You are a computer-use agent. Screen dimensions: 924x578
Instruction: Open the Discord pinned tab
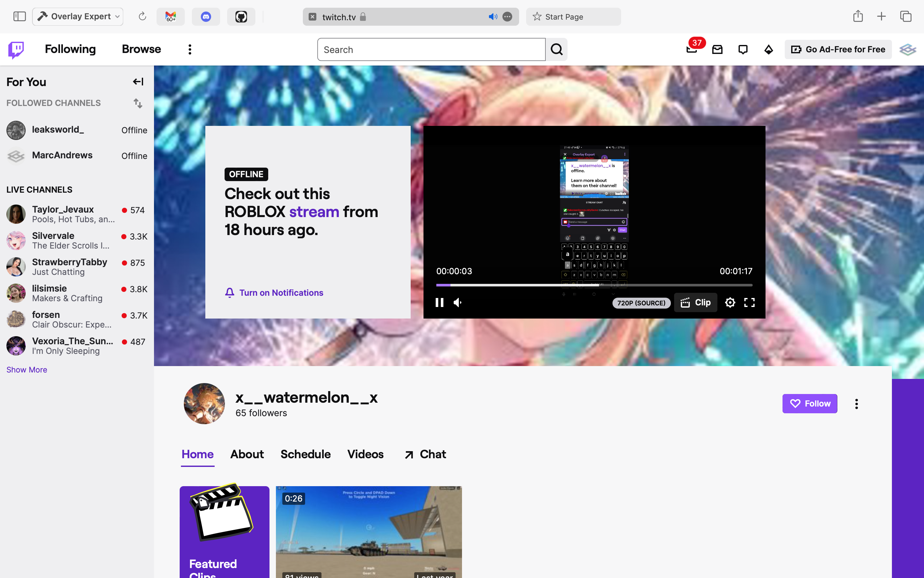coord(206,16)
